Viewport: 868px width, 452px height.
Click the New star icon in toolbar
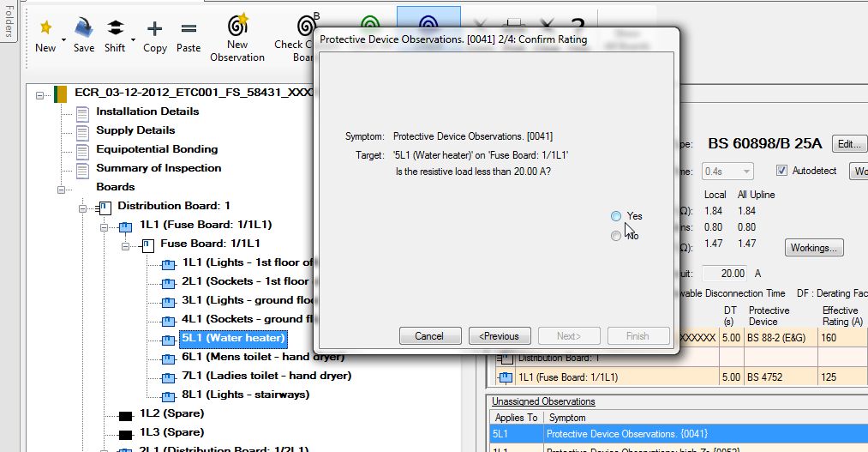(x=46, y=27)
